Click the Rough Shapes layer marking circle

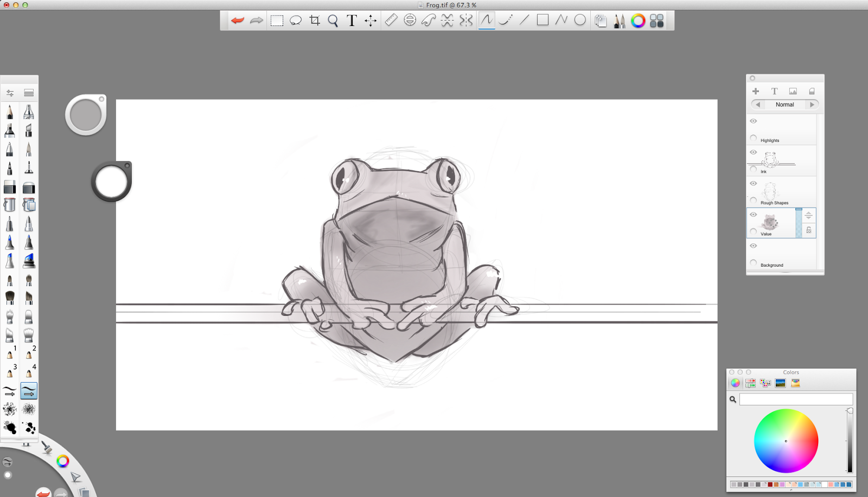[x=754, y=201]
